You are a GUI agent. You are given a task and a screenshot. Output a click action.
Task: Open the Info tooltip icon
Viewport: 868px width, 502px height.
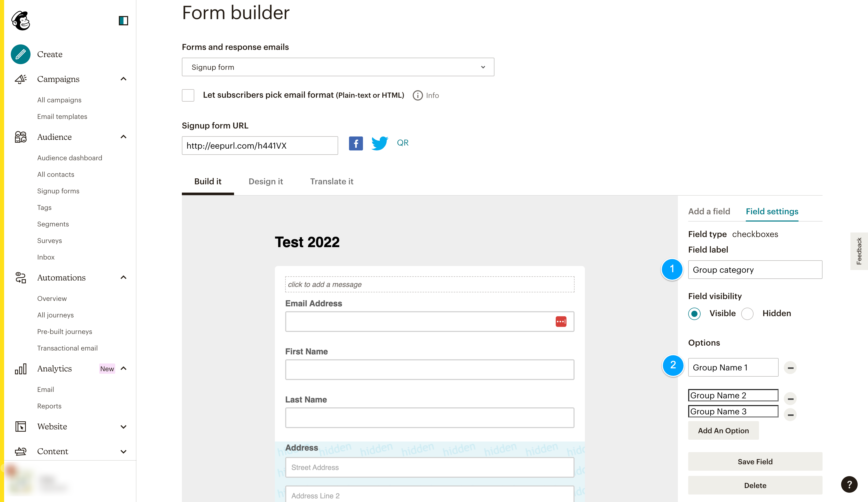417,95
